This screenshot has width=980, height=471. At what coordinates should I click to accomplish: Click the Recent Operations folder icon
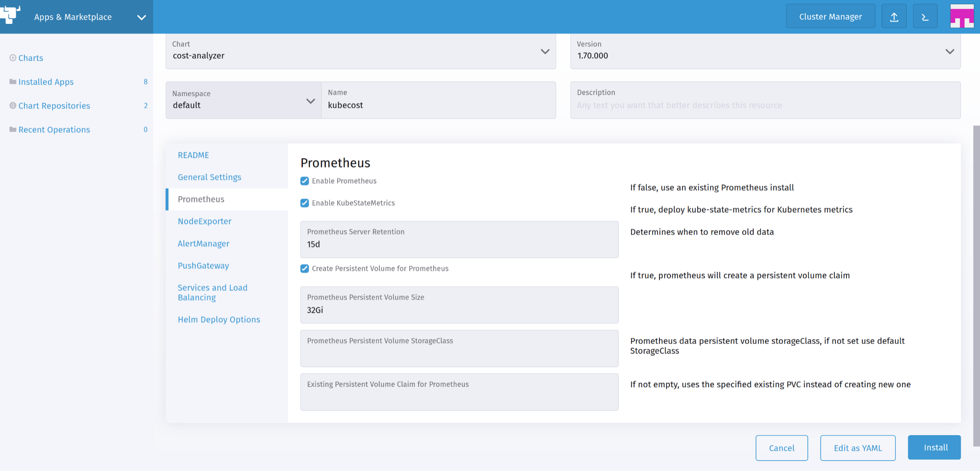(12, 129)
